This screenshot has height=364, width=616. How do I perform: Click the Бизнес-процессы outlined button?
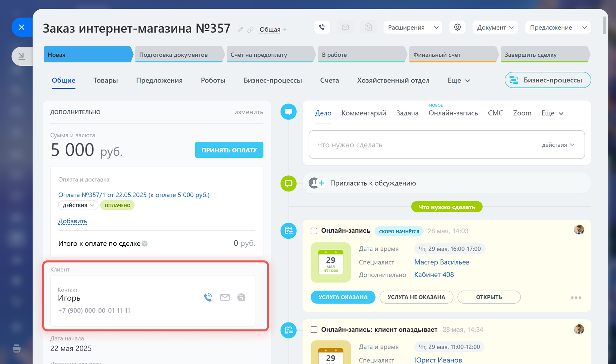coord(548,80)
